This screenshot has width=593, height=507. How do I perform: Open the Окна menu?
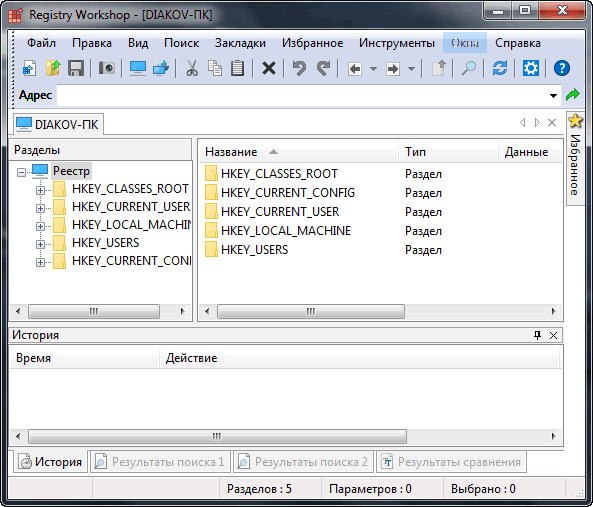[x=465, y=43]
